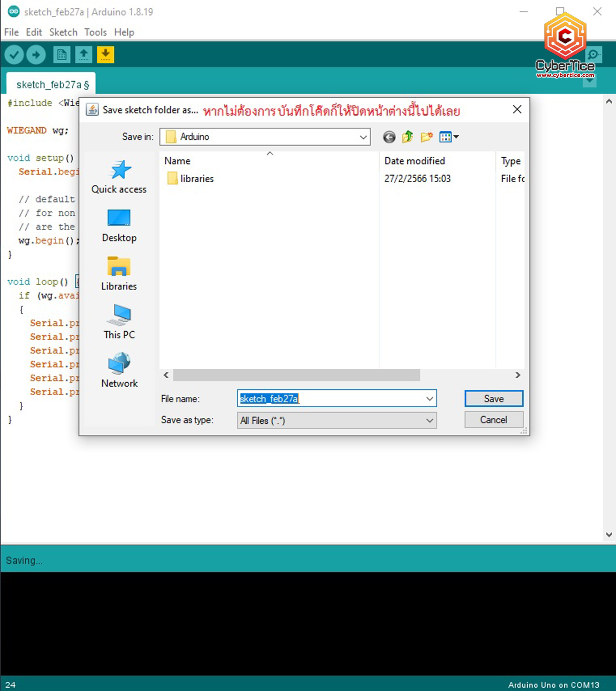
Task: Click the 'WIEGAND wg;' code line
Action: coord(38,131)
